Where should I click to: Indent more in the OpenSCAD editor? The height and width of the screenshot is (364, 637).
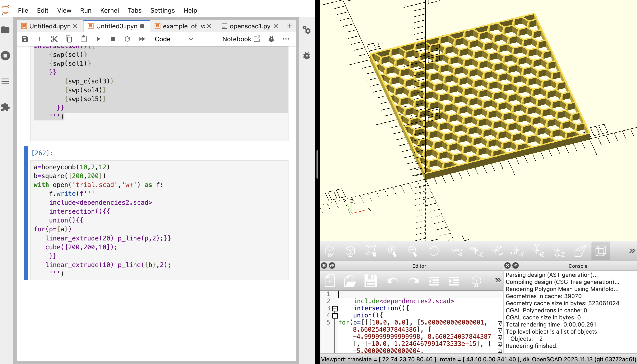point(454,281)
